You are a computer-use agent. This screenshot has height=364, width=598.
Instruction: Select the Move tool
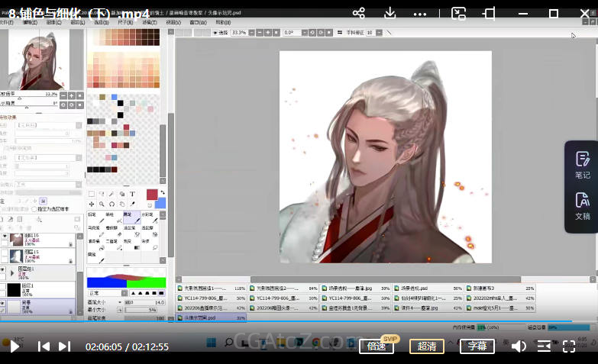[92, 204]
